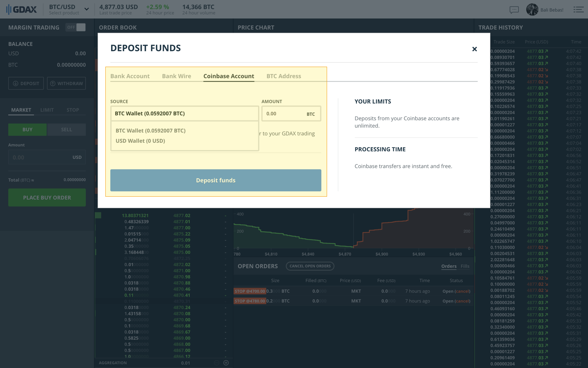This screenshot has width=588, height=368.
Task: Toggle Margin Trading switch
Action: coord(76,27)
